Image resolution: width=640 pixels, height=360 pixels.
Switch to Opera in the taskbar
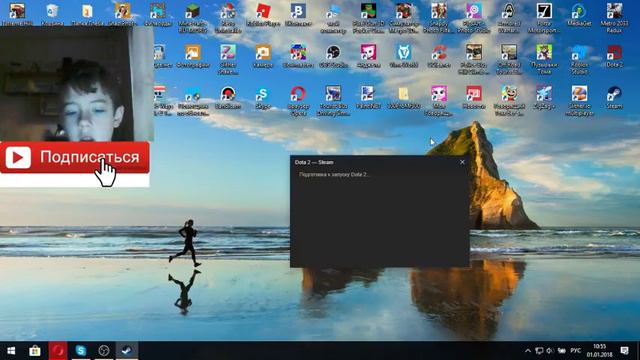[58, 351]
